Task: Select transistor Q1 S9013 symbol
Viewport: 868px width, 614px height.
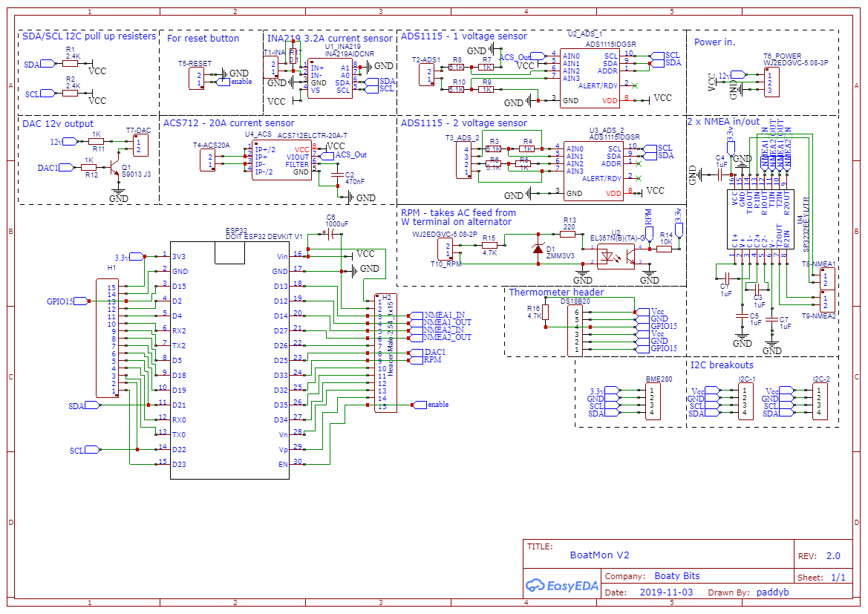Action: tap(114, 166)
